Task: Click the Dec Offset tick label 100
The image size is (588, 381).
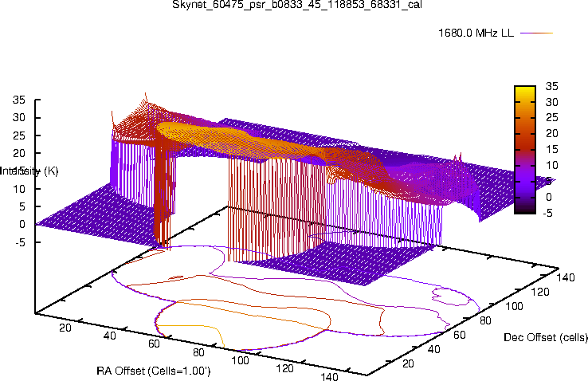Action: (514, 306)
